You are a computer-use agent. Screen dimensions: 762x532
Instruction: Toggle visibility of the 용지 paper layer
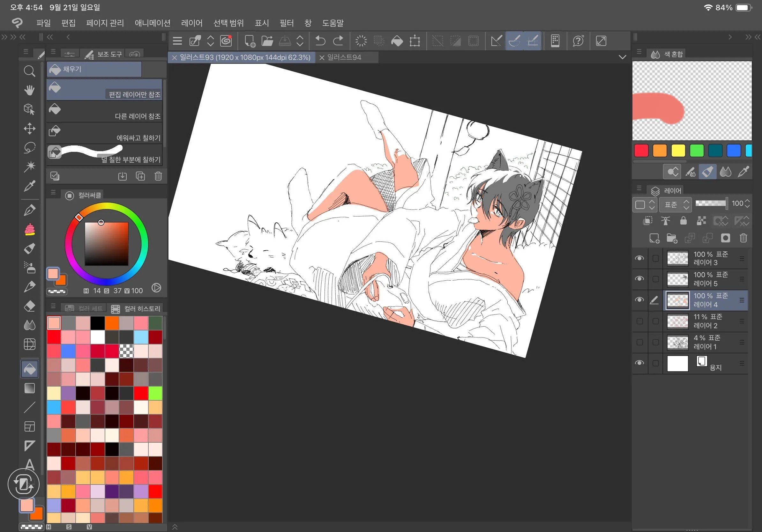(x=639, y=363)
